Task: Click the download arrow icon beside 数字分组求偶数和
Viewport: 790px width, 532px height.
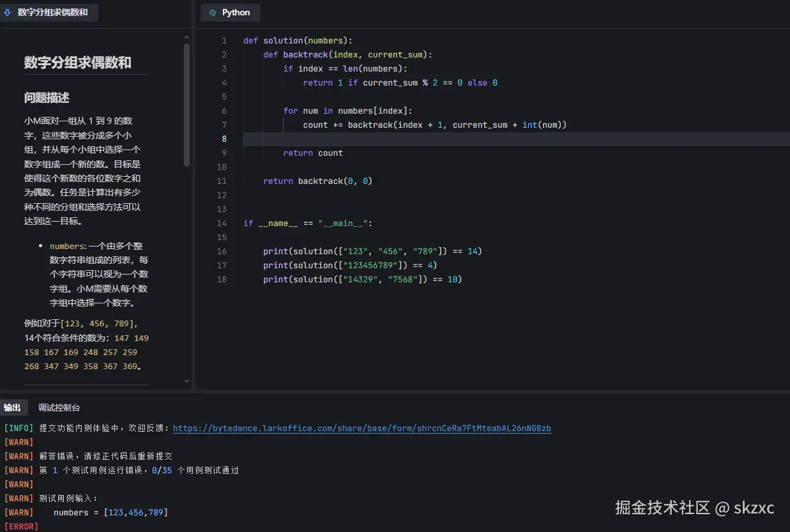Action: click(8, 12)
